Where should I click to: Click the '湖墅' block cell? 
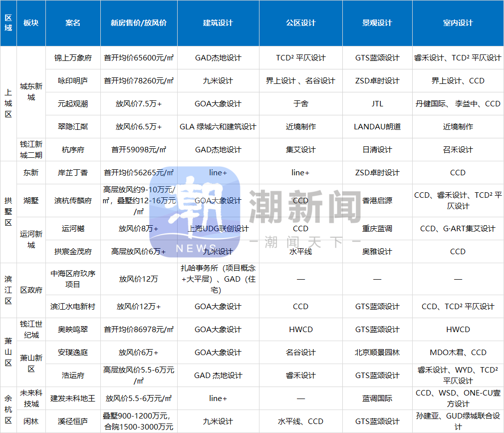point(31,201)
